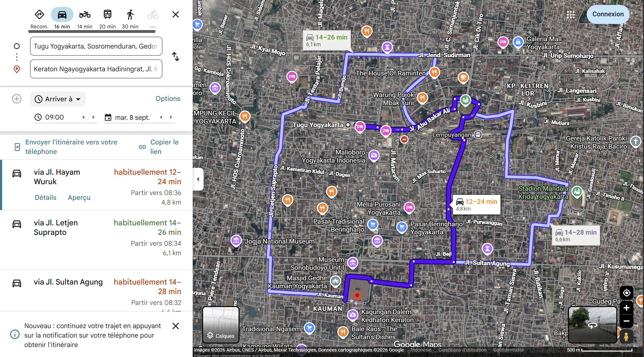Edit the Keraton Ngayogyakarta destination field
The image size is (644, 357).
[96, 69]
